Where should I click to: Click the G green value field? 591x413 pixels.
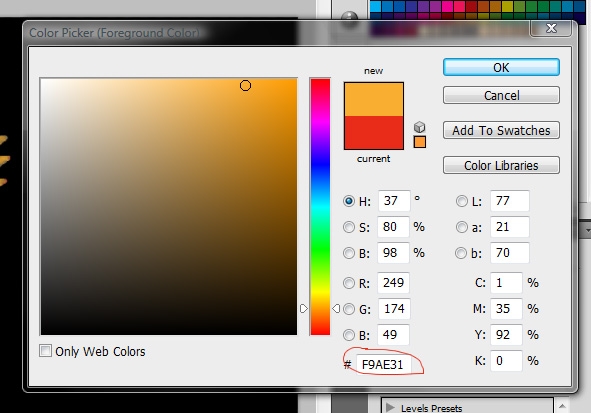tap(393, 309)
